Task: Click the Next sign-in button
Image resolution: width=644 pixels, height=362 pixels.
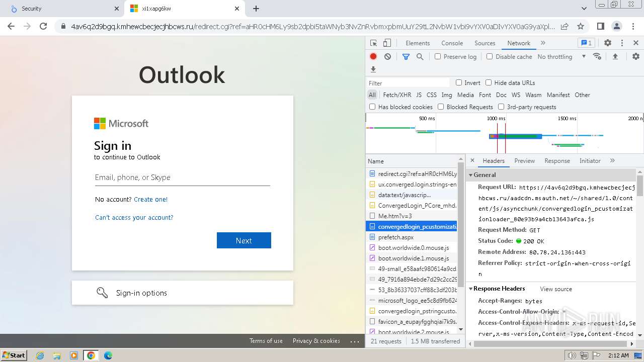Action: tap(244, 240)
